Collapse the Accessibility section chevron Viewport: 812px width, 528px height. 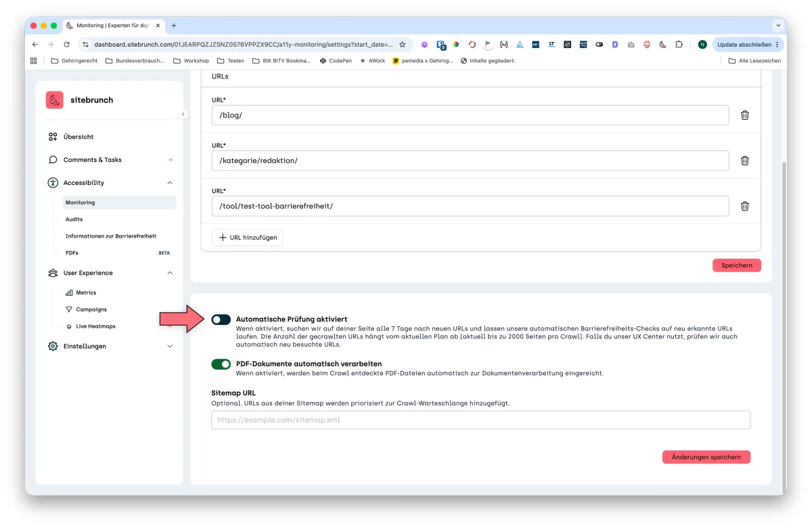point(170,183)
